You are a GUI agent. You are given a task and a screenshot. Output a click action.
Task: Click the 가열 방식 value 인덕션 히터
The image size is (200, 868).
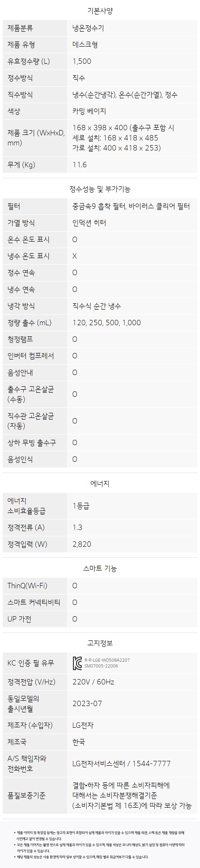(x=89, y=223)
